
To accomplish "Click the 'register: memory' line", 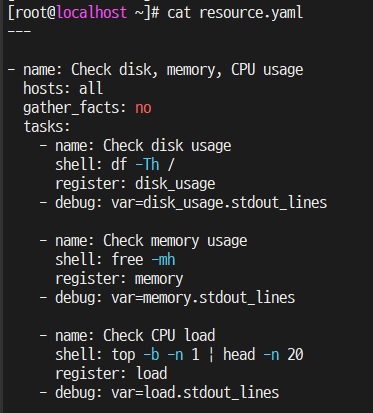I will coord(119,279).
